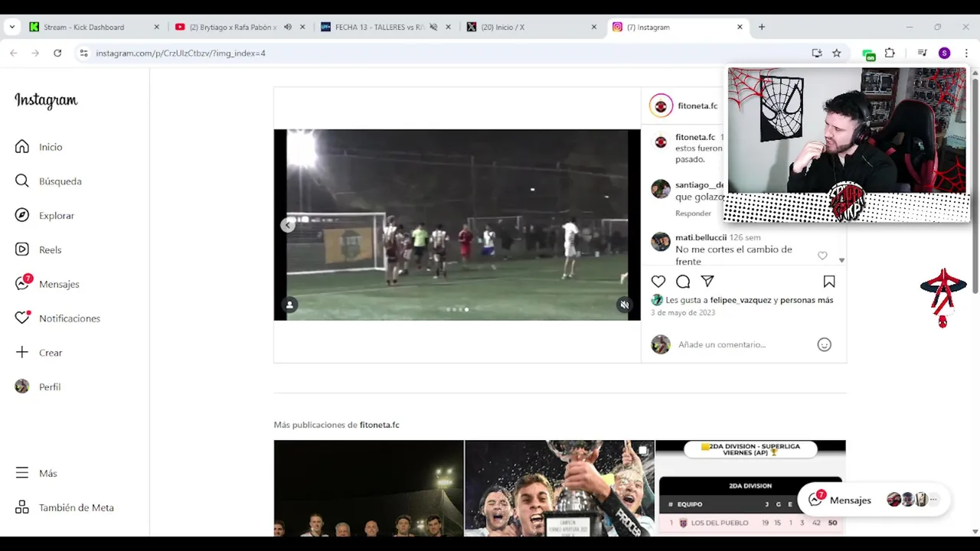Go to previous slide arrow on video
Viewport: 980px width, 551px height.
point(287,225)
